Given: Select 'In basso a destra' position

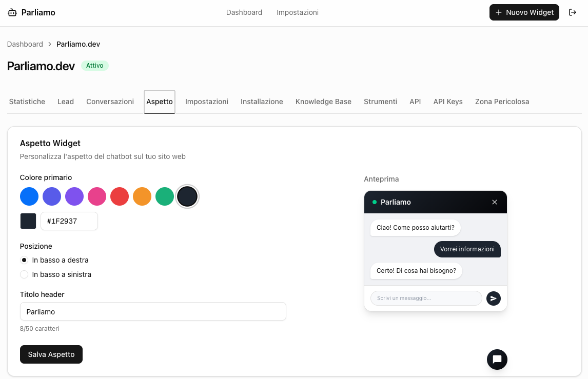Looking at the screenshot, I should tap(24, 260).
